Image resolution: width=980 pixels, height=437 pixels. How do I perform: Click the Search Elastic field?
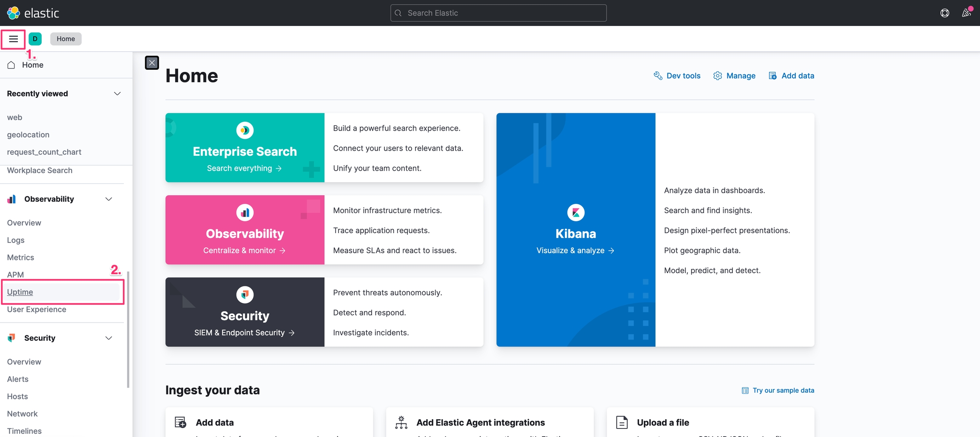[499, 13]
